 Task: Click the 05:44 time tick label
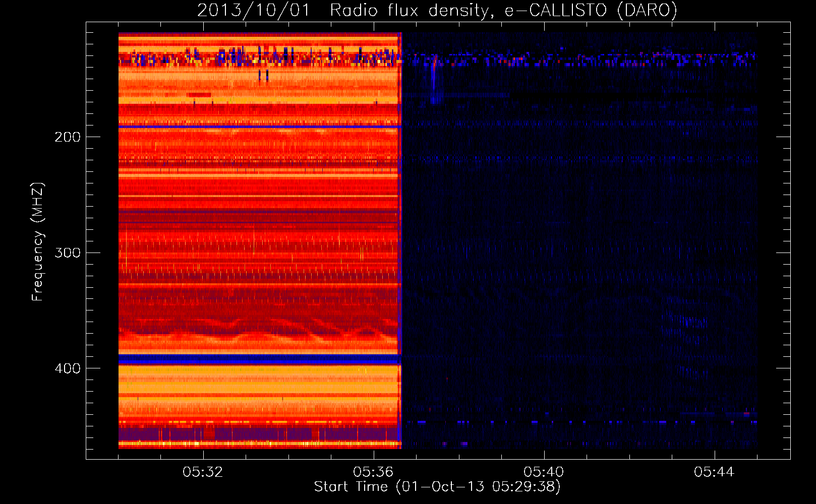tap(714, 472)
